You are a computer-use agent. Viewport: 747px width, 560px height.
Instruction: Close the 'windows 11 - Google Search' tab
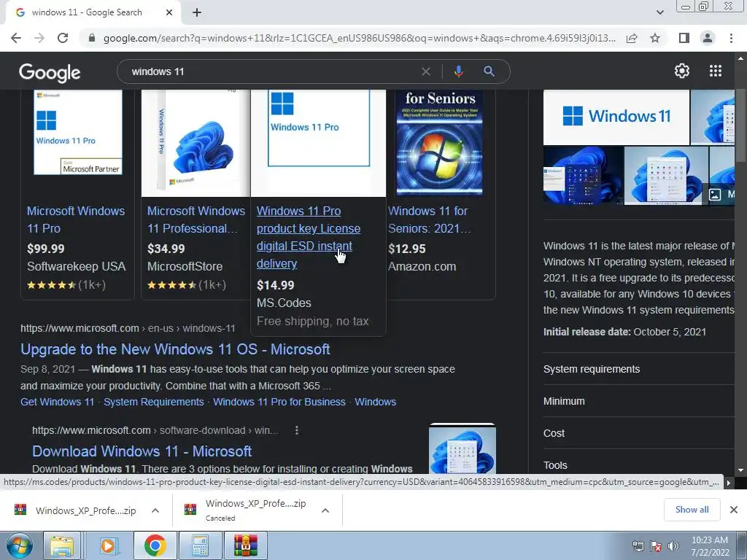coord(169,13)
